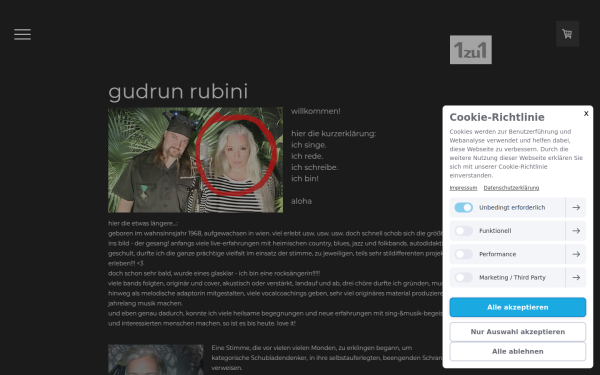Click the aloha text line
This screenshot has width=600, height=375.
(x=302, y=201)
